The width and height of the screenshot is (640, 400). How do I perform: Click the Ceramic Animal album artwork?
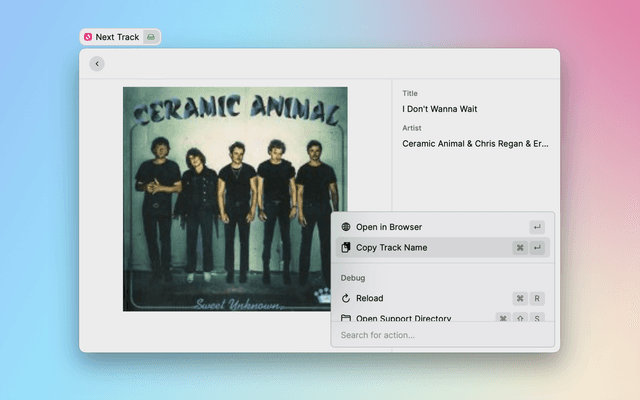click(x=235, y=199)
